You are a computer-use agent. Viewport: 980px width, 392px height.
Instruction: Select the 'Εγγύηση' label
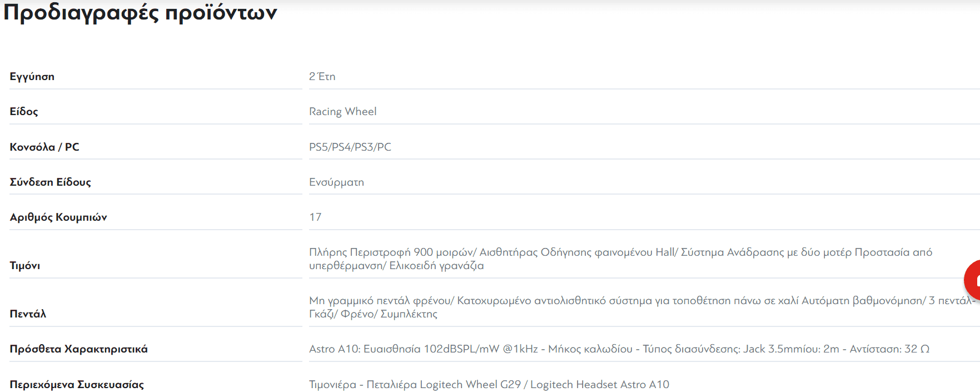tap(32, 77)
